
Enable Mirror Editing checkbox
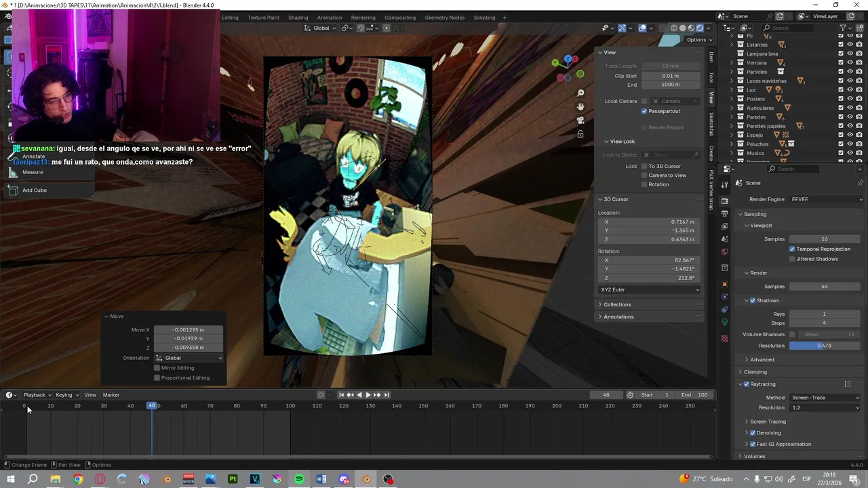tap(157, 368)
